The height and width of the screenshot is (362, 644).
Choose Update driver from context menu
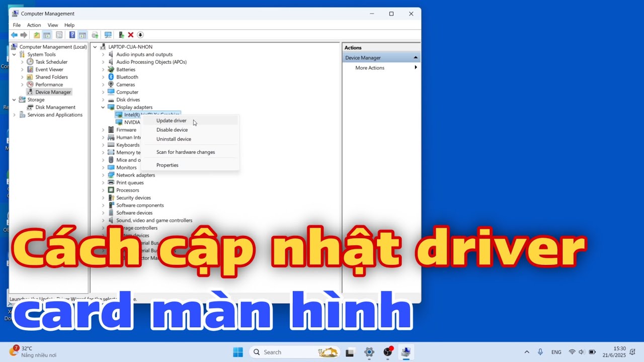[x=190, y=121]
